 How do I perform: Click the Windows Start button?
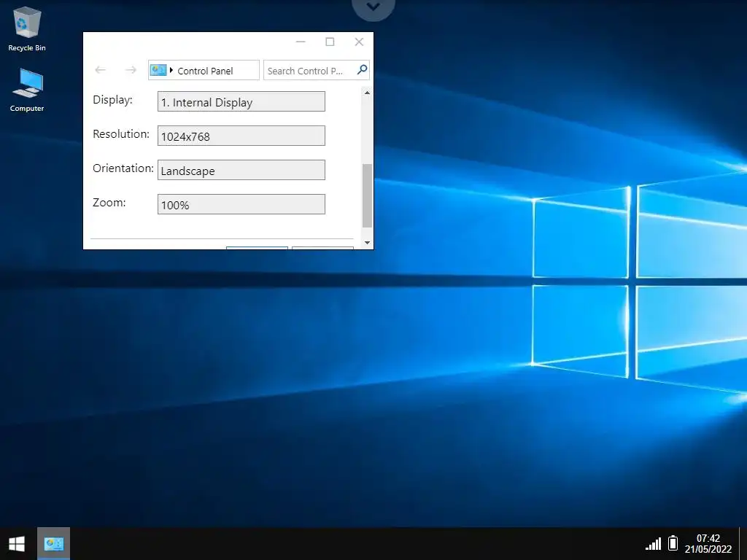[17, 544]
